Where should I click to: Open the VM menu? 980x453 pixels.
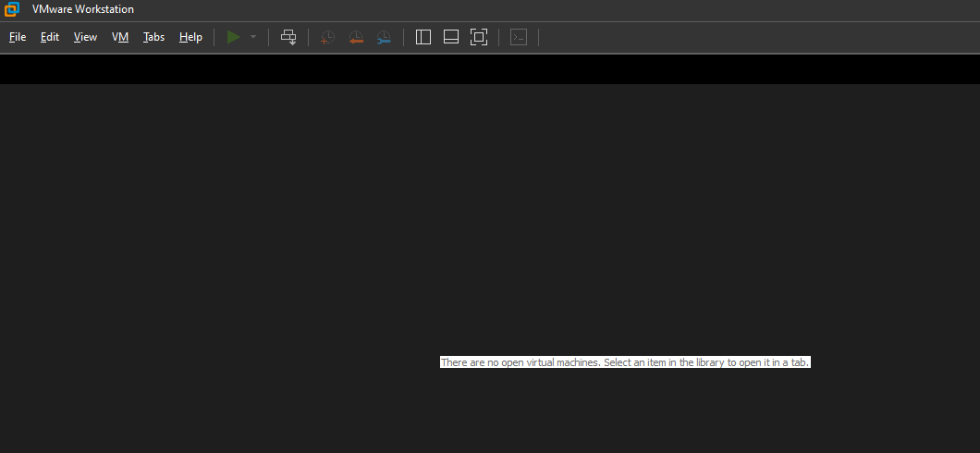pyautogui.click(x=120, y=37)
